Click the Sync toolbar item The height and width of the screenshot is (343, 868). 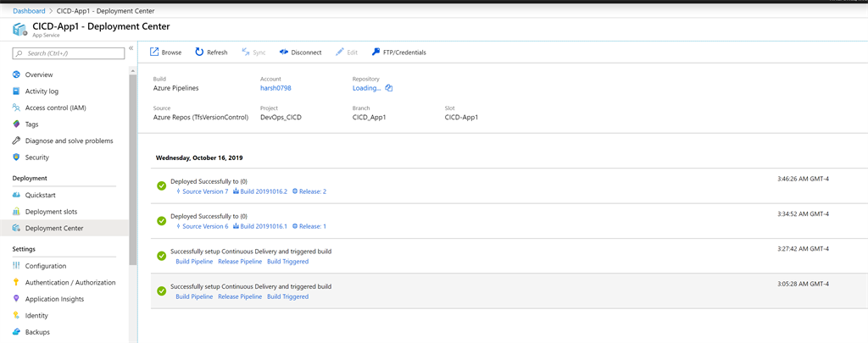point(253,53)
